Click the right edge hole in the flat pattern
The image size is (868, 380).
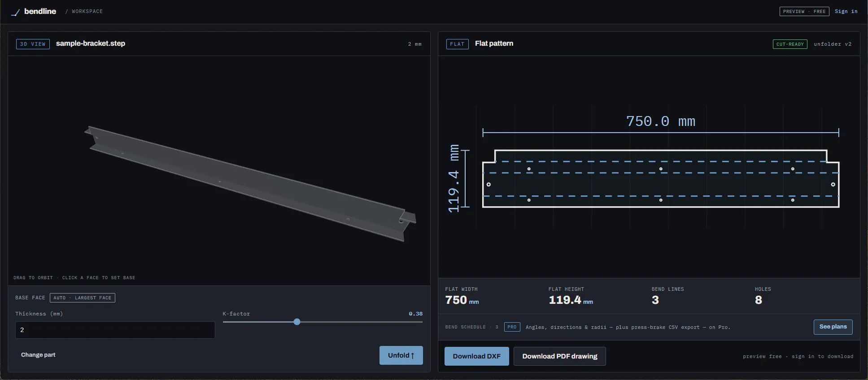click(x=833, y=184)
